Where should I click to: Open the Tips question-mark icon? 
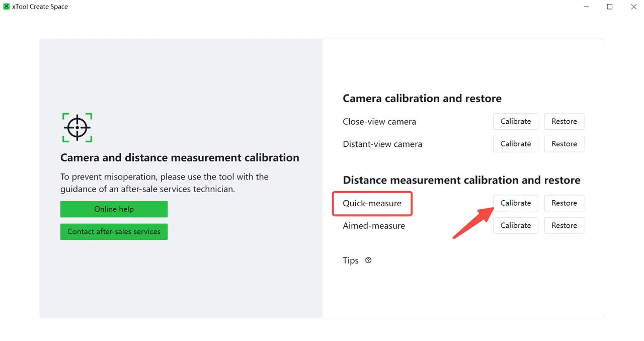tap(368, 261)
